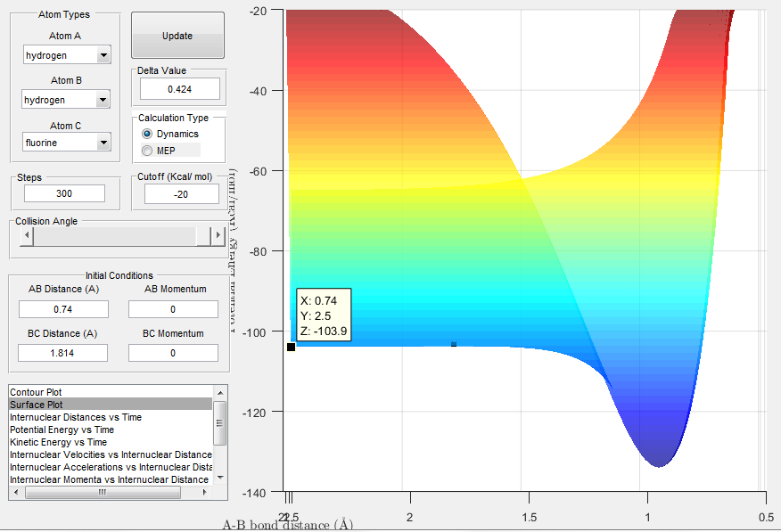Click the plot list scroll down arrow
Image resolution: width=781 pixels, height=532 pixels.
click(220, 479)
